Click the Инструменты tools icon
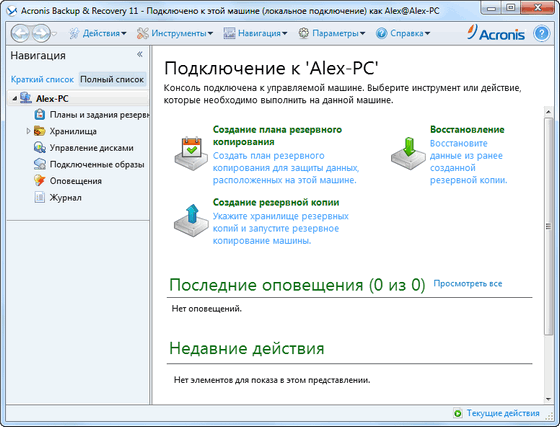The height and width of the screenshot is (427, 560). coord(142,34)
